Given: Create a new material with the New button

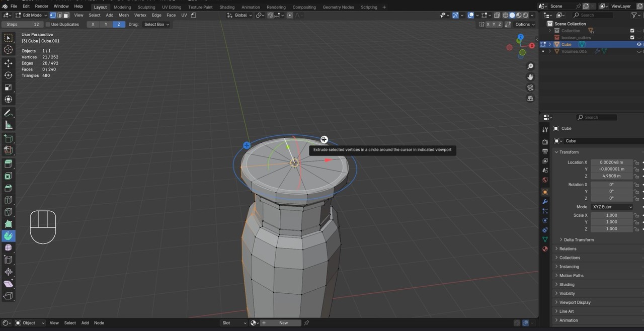Looking at the screenshot, I should coord(283,322).
